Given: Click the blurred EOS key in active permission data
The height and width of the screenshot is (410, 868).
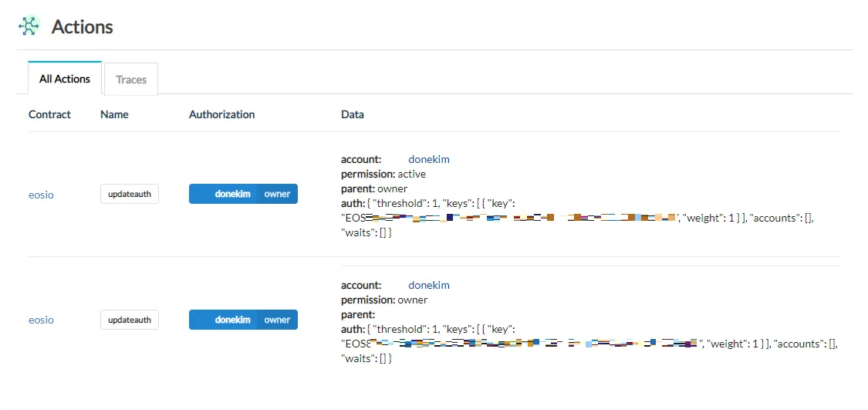Looking at the screenshot, I should pyautogui.click(x=512, y=218).
